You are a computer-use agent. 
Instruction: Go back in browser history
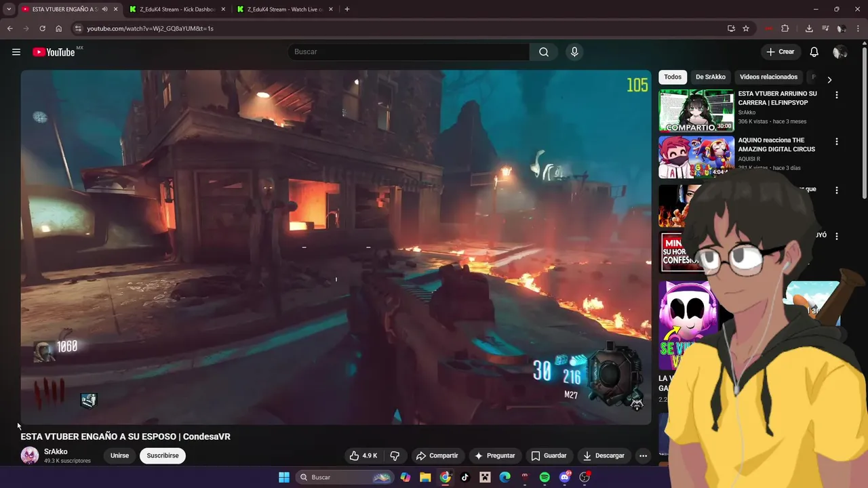click(9, 28)
